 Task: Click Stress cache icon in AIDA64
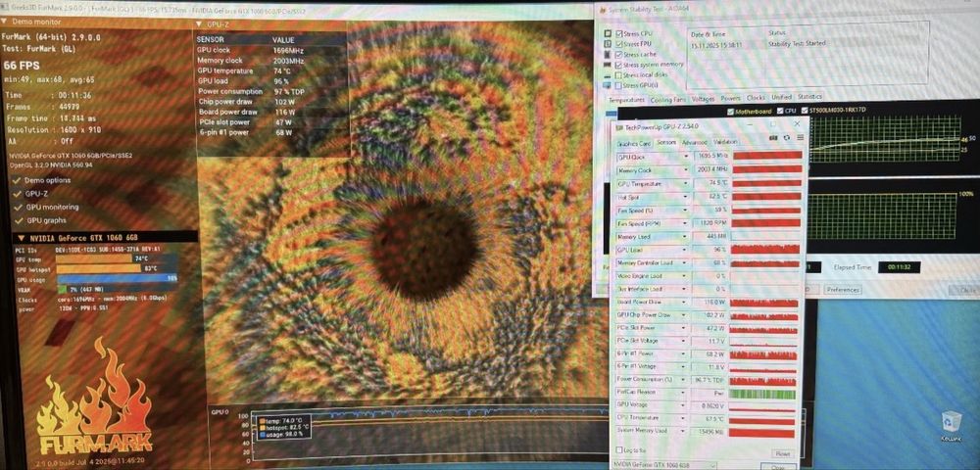pyautogui.click(x=608, y=54)
